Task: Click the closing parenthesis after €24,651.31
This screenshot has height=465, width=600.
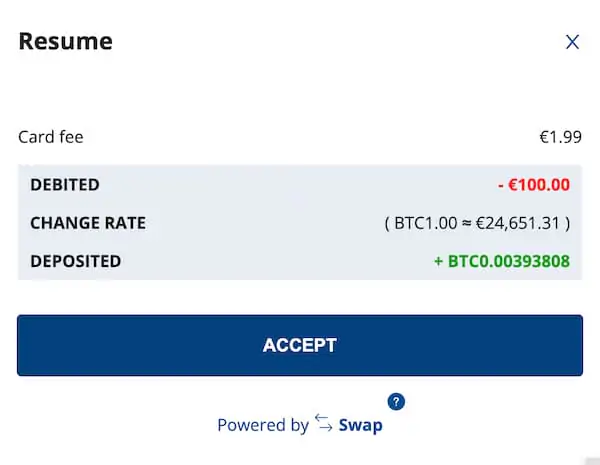Action: [567, 223]
